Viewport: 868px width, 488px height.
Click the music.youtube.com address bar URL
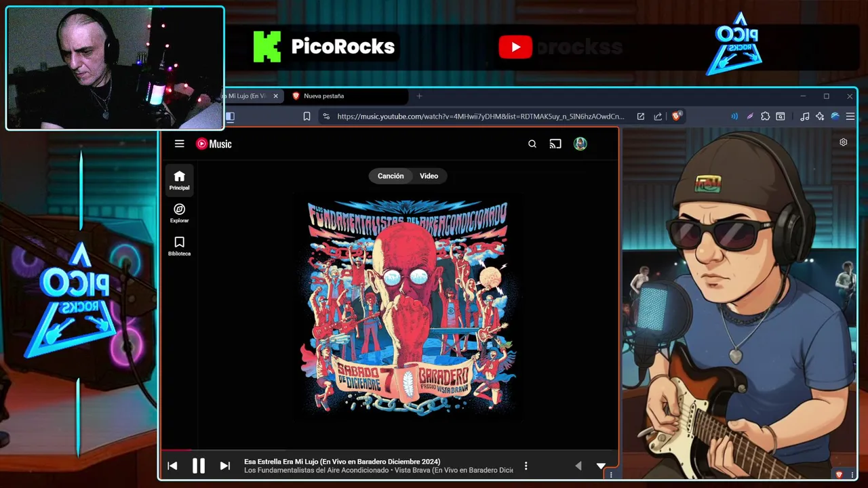[x=481, y=117]
